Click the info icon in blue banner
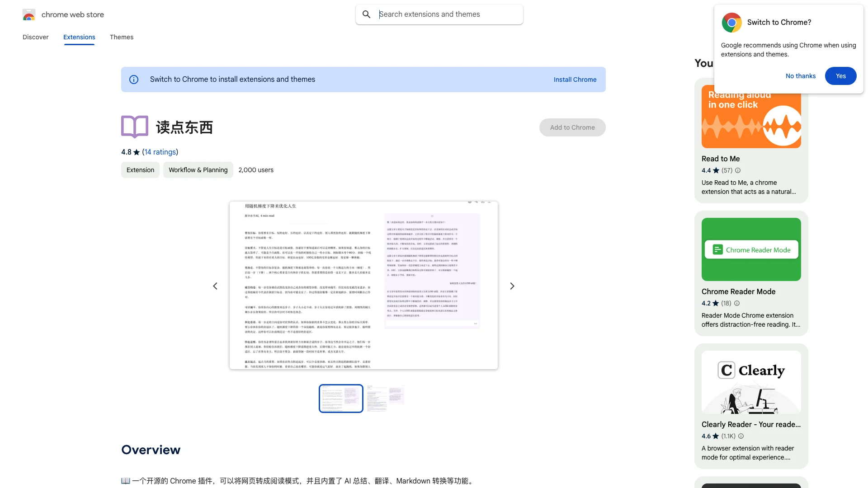Image resolution: width=868 pixels, height=488 pixels. (134, 80)
